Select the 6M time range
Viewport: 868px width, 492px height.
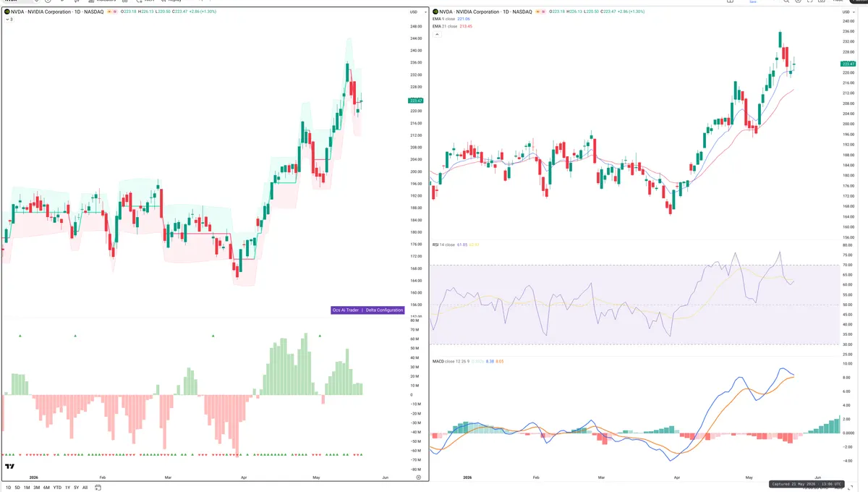tap(46, 488)
